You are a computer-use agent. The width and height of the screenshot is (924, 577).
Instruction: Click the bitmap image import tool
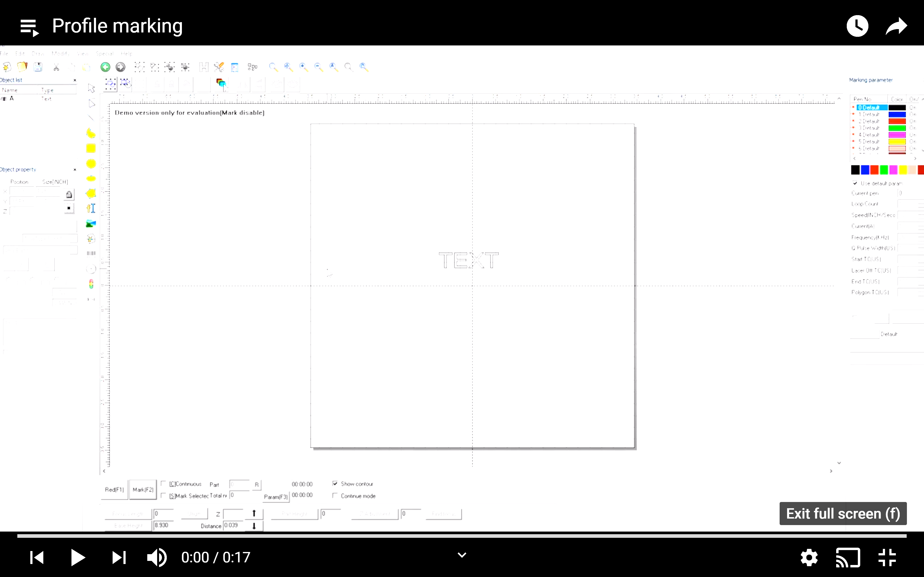91,224
